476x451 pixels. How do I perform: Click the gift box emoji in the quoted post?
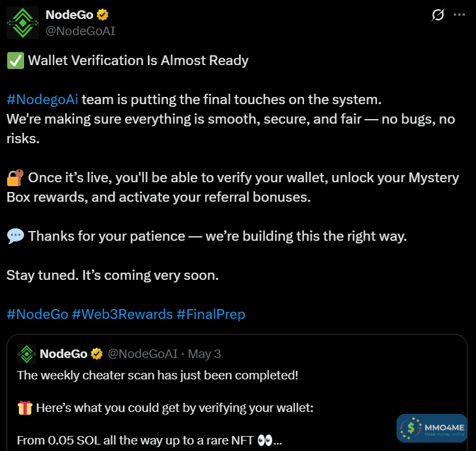click(x=24, y=408)
